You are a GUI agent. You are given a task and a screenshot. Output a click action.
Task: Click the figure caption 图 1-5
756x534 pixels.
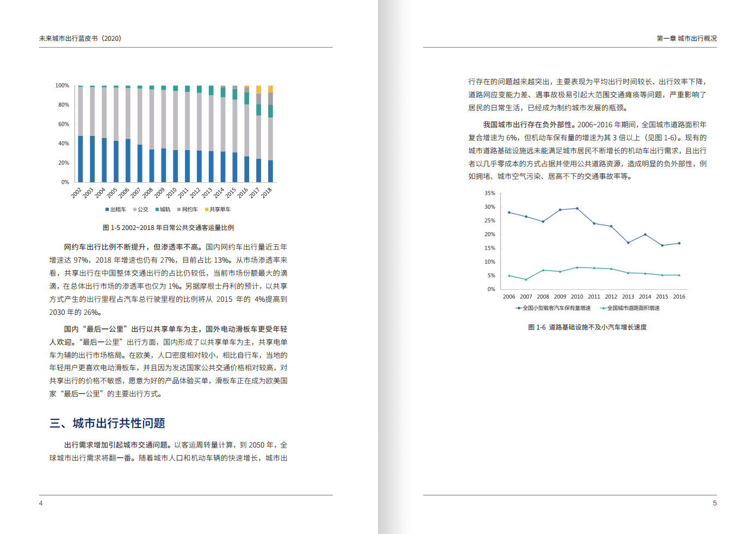(x=168, y=228)
